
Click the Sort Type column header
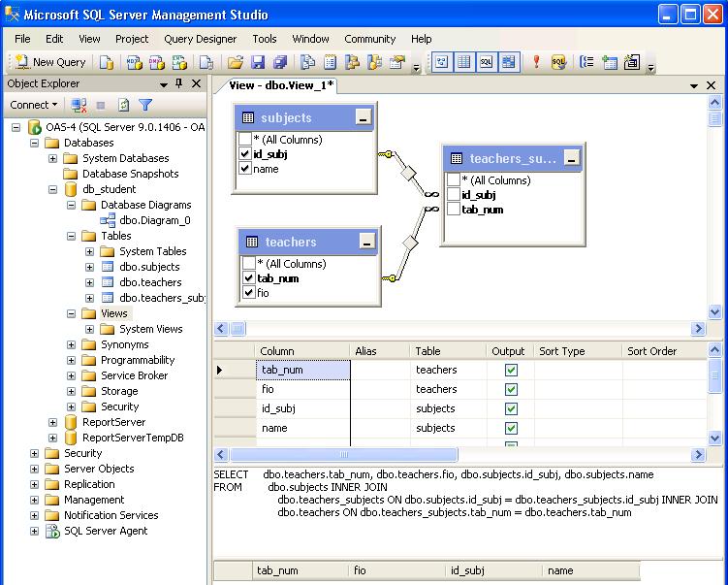pyautogui.click(x=578, y=351)
